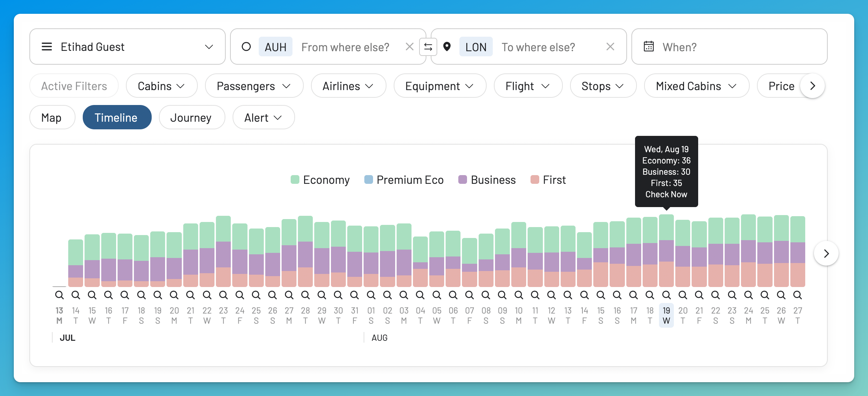Switch to Journey view
The height and width of the screenshot is (396, 868).
(192, 117)
